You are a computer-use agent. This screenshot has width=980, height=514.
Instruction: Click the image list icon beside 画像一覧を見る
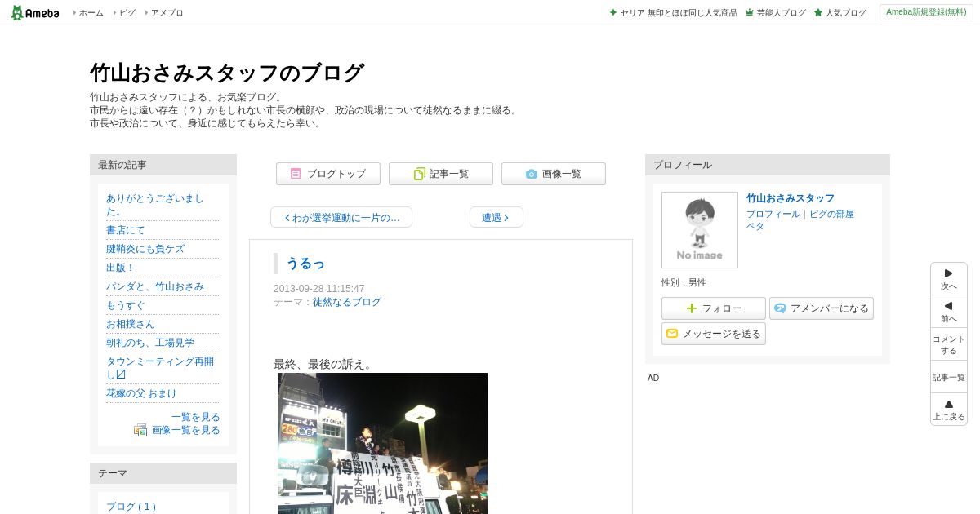[x=140, y=430]
